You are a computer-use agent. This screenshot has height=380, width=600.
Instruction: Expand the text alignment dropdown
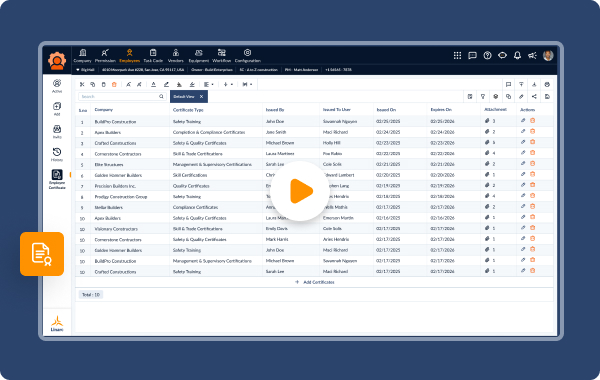tap(209, 85)
